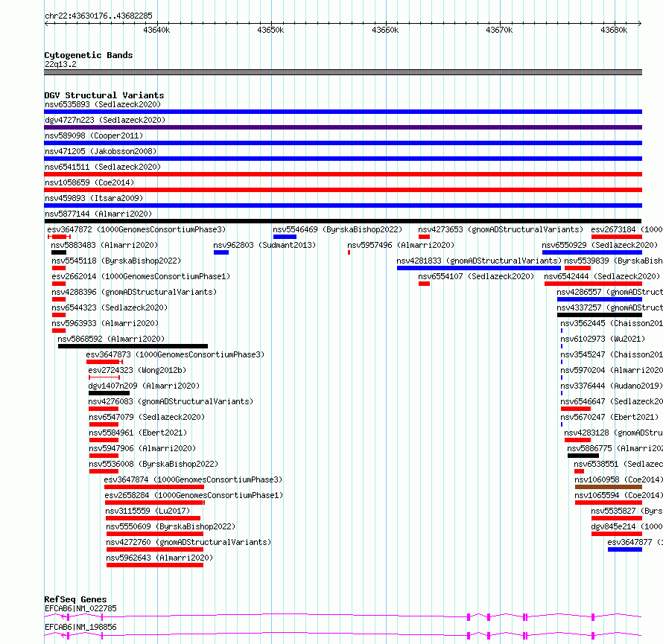The width and height of the screenshot is (663, 644).
Task: Select the nsv3376444 (Audano2019) label
Action: 612,386
